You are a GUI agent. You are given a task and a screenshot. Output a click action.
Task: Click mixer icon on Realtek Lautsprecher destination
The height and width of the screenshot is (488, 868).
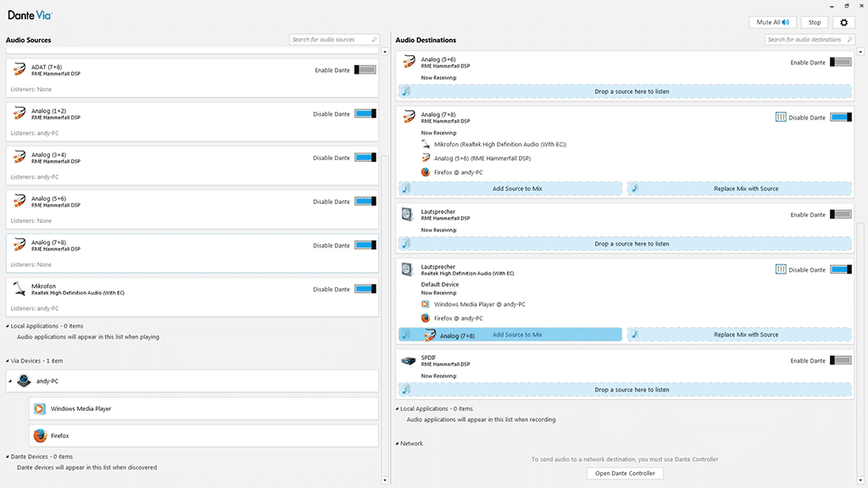(x=781, y=269)
